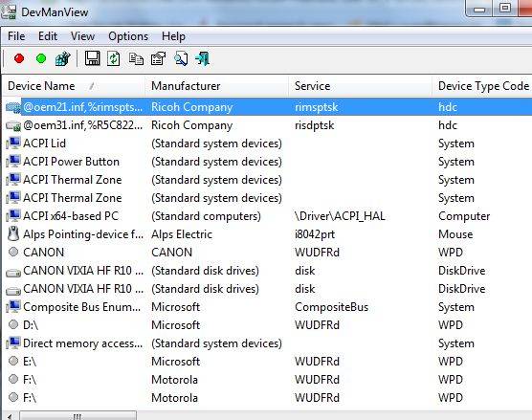The width and height of the screenshot is (532, 420).
Task: Click the device icon of the @oem21.inf row
Action: pyautogui.click(x=13, y=107)
